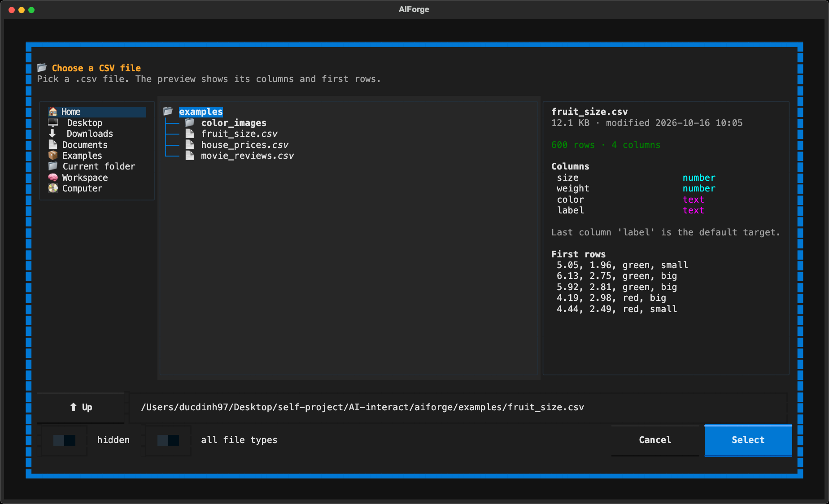Viewport: 829px width, 504px height.
Task: Click the Documents page icon
Action: 53,144
